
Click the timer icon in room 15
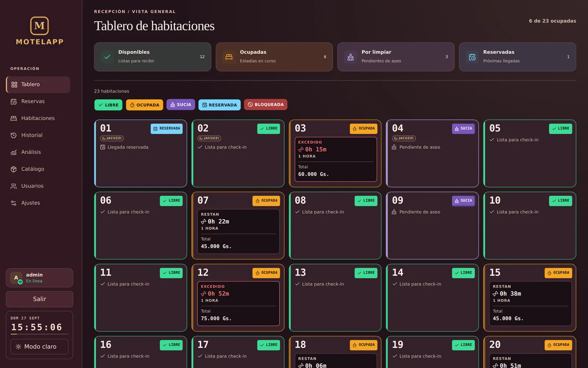click(x=495, y=294)
